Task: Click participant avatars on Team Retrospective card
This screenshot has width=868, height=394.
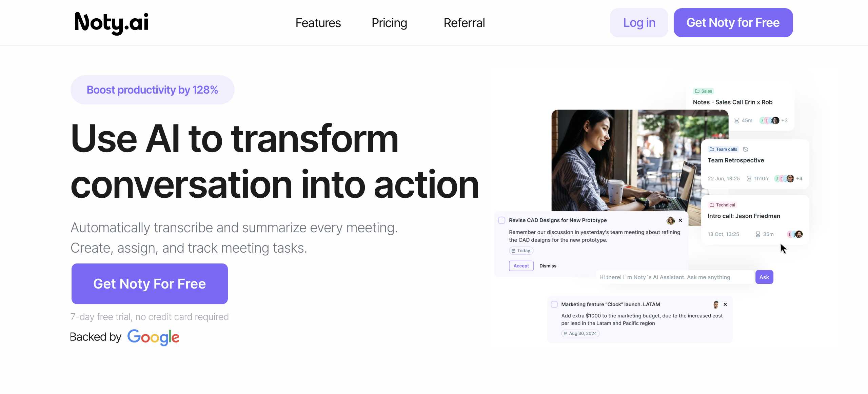Action: (784, 179)
